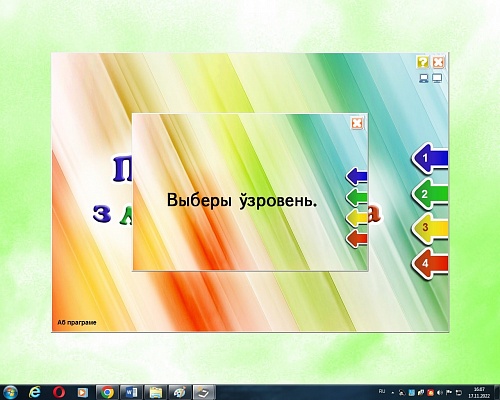
Task: Click the right fullscreen monitor icon
Action: point(437,79)
